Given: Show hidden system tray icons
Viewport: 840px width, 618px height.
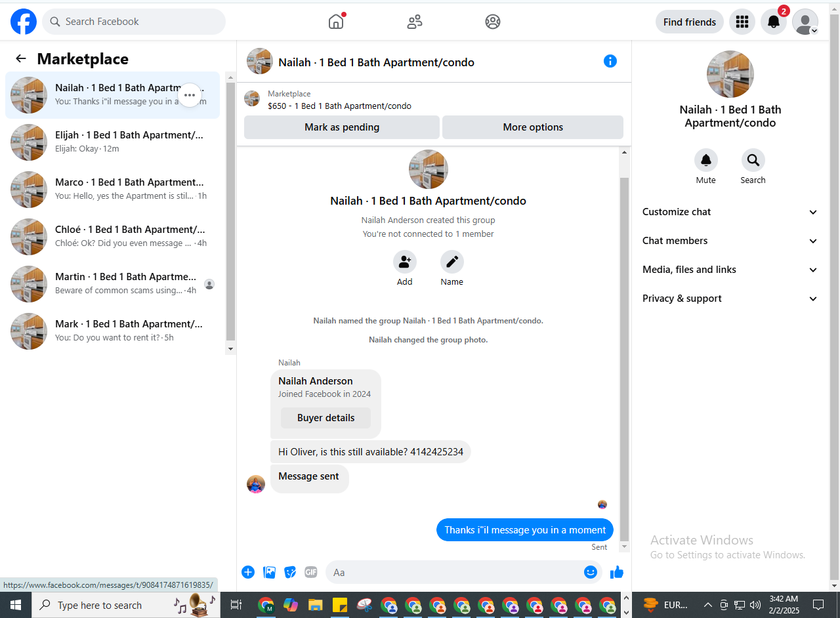Looking at the screenshot, I should [x=707, y=605].
